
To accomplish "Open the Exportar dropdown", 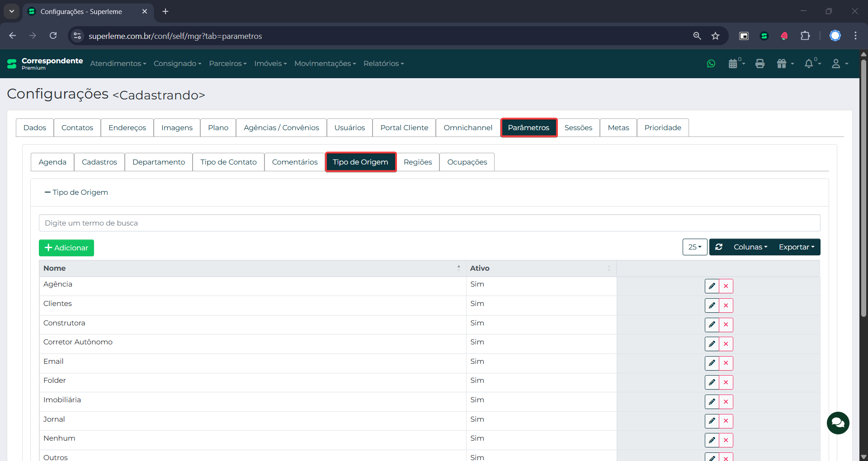I will 796,247.
